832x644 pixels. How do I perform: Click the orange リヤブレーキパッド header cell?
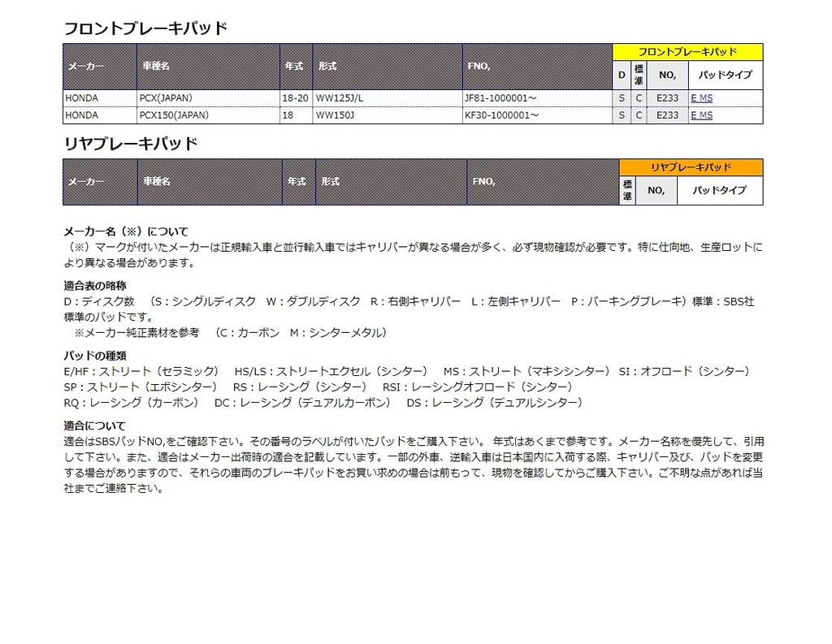[691, 167]
